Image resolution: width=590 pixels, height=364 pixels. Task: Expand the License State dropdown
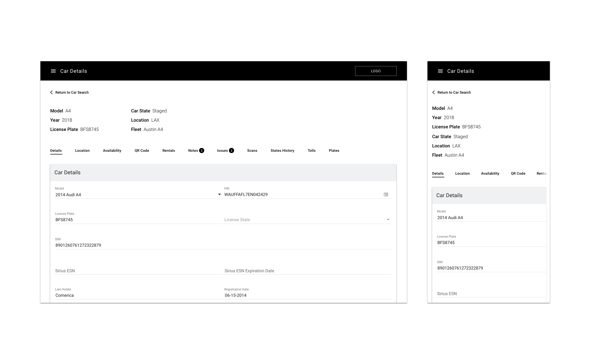[307, 220]
